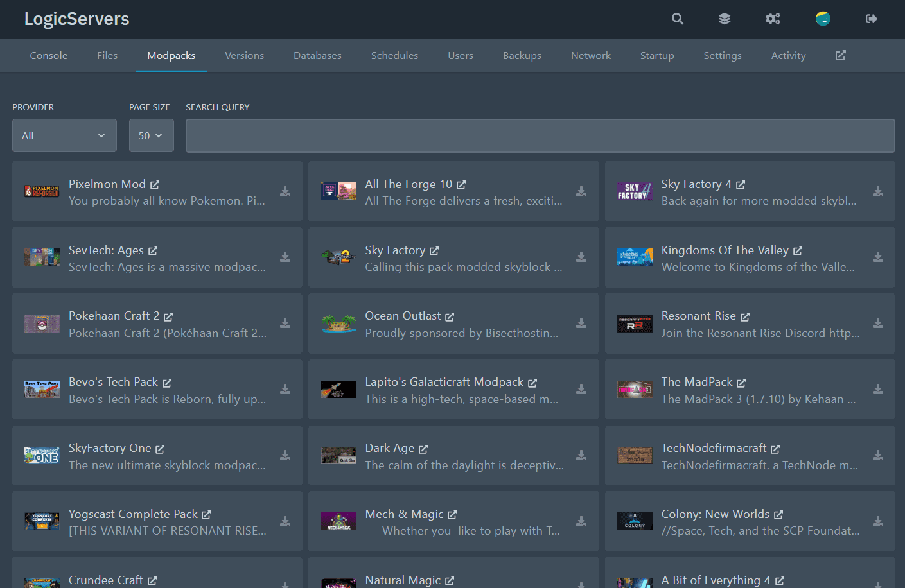Click Lapito's Galacticraft Modpack title

pos(444,382)
